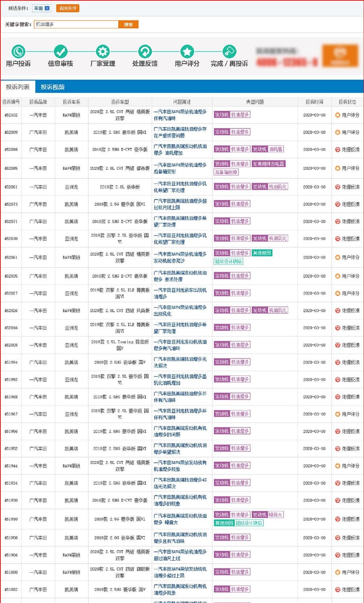The image size is (364, 603).
Task: Click the 机油乳化 tag in row 452026
Action: tap(278, 310)
